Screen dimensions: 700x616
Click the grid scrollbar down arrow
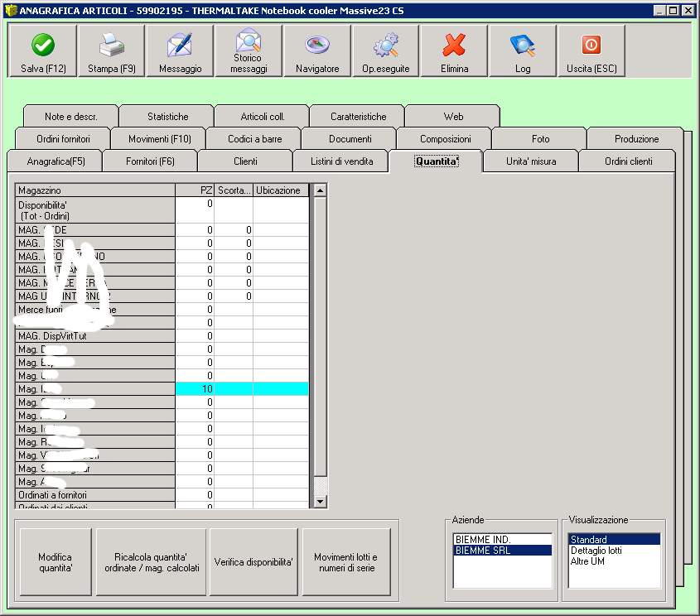320,502
